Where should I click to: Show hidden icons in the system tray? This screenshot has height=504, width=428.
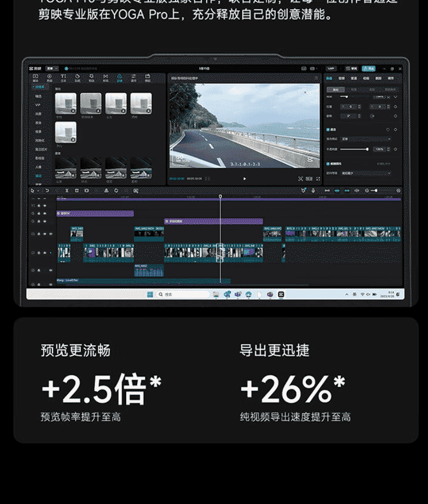pyautogui.click(x=347, y=294)
